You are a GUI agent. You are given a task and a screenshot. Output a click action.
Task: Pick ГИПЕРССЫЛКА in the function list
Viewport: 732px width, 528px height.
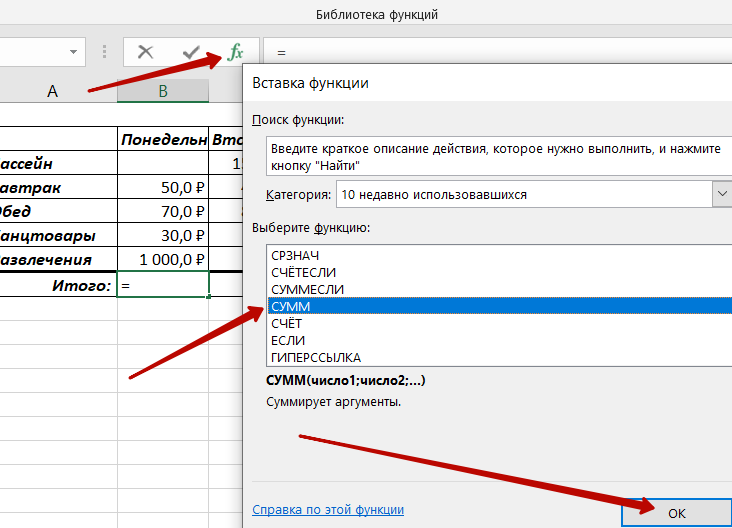point(316,358)
